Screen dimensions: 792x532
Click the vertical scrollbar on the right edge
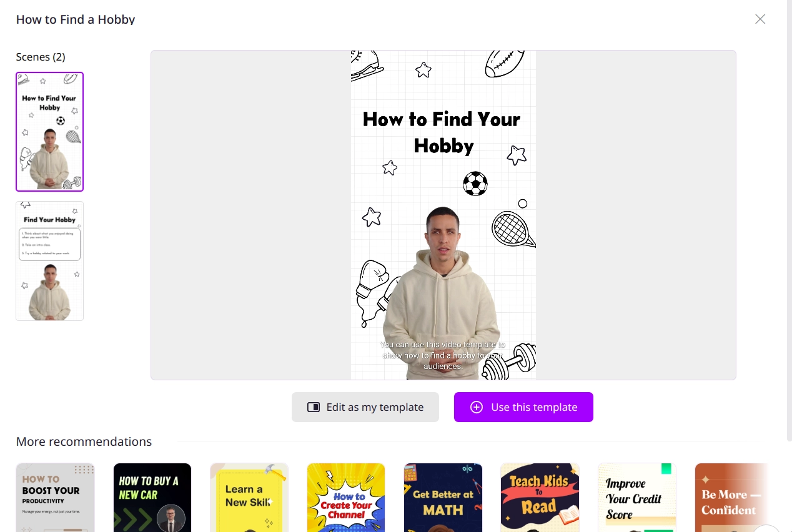(789, 219)
